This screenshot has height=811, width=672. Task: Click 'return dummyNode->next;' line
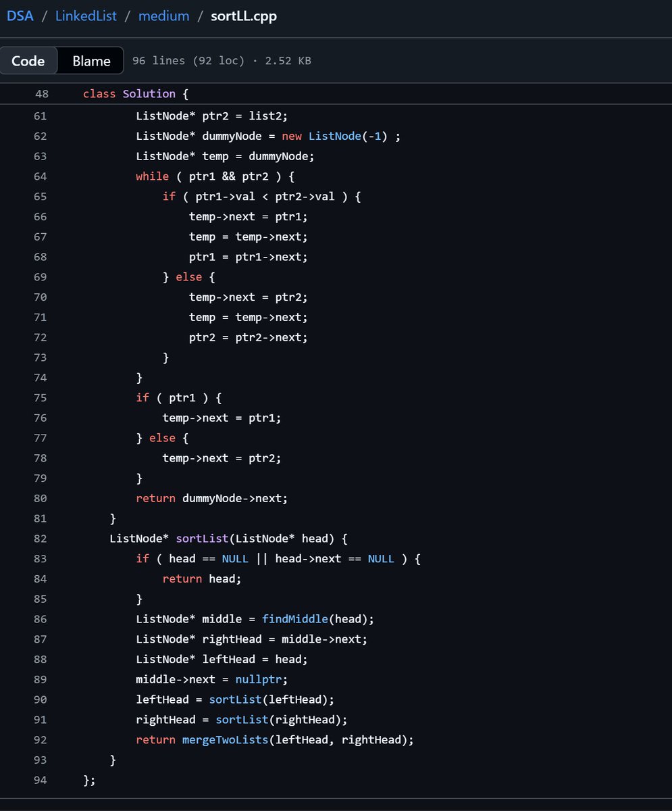212,498
